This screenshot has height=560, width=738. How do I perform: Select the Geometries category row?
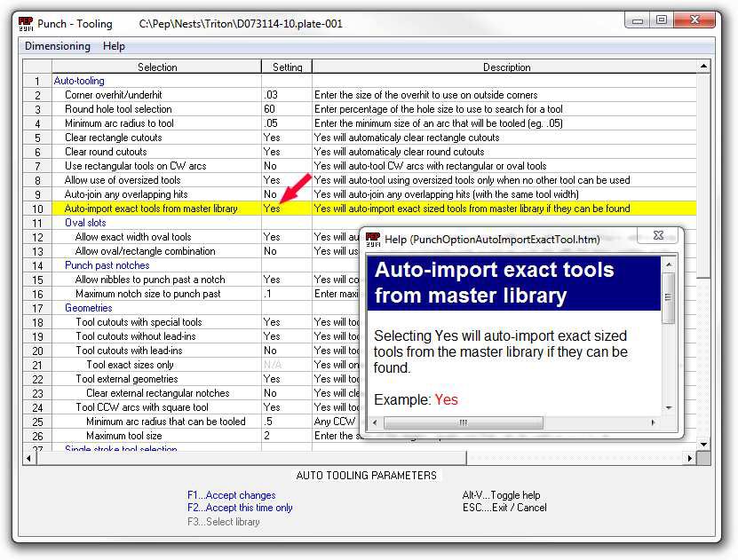point(88,308)
